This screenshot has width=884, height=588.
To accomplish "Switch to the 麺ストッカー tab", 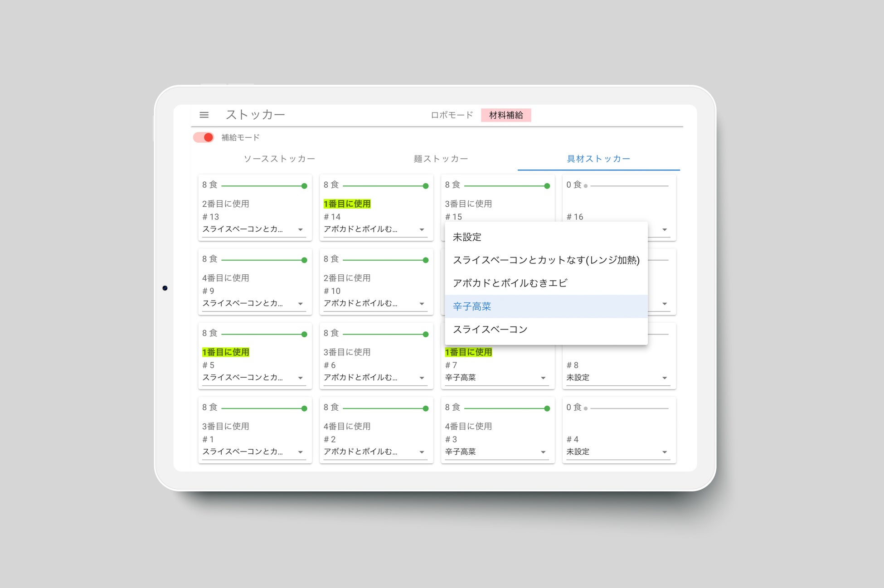I will (441, 159).
